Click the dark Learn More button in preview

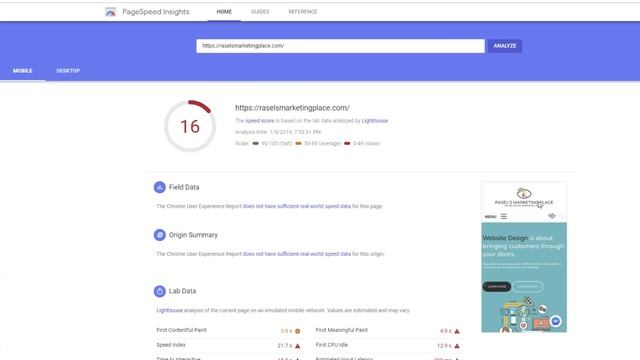pos(497,287)
